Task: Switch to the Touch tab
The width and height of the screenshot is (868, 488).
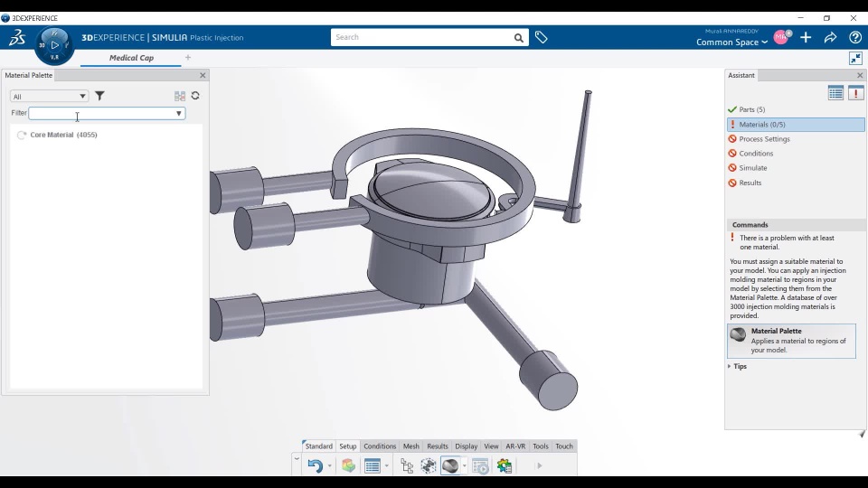Action: click(564, 446)
